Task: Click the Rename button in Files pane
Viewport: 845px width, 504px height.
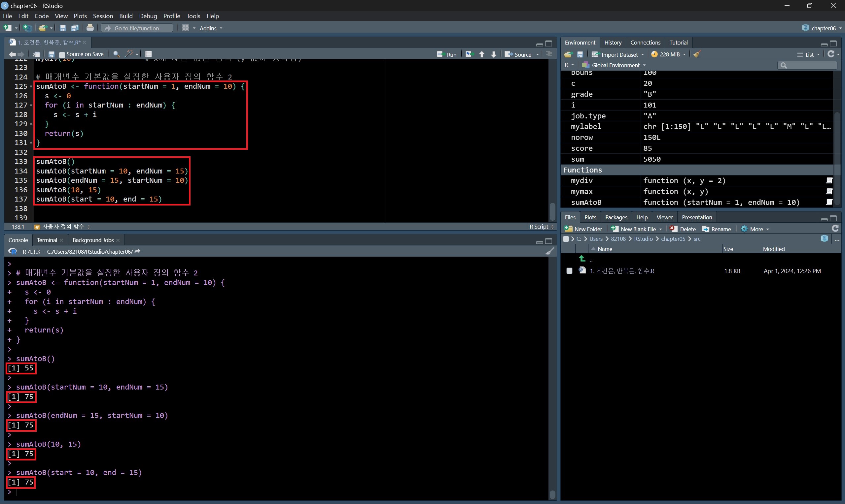Action: pyautogui.click(x=716, y=229)
